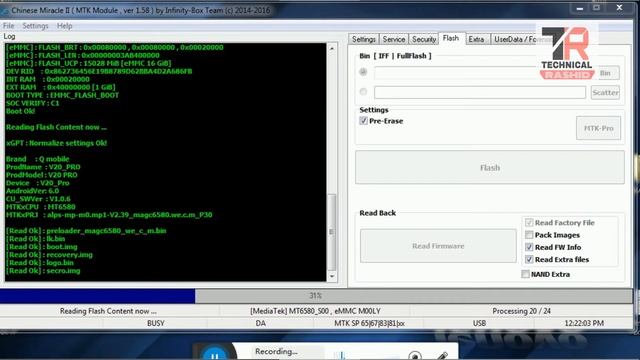Click the log scrollbar down arrow
This screenshot has width=640, height=360.
click(332, 276)
